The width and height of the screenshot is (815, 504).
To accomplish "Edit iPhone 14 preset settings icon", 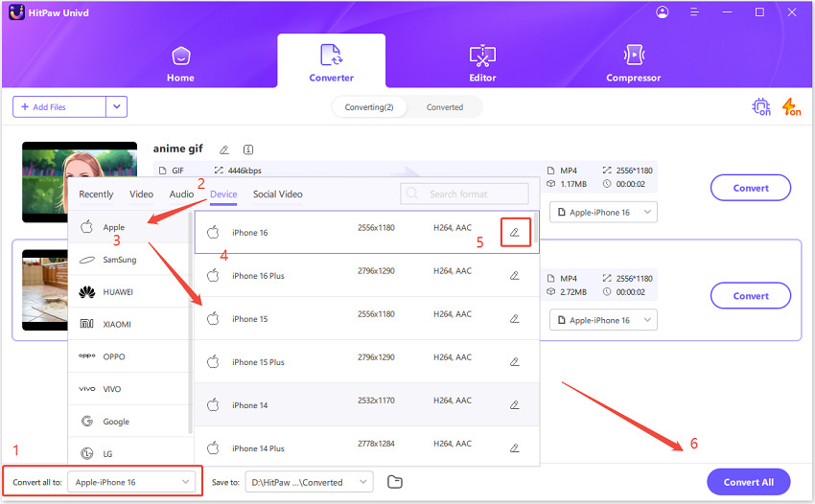I will click(x=515, y=404).
